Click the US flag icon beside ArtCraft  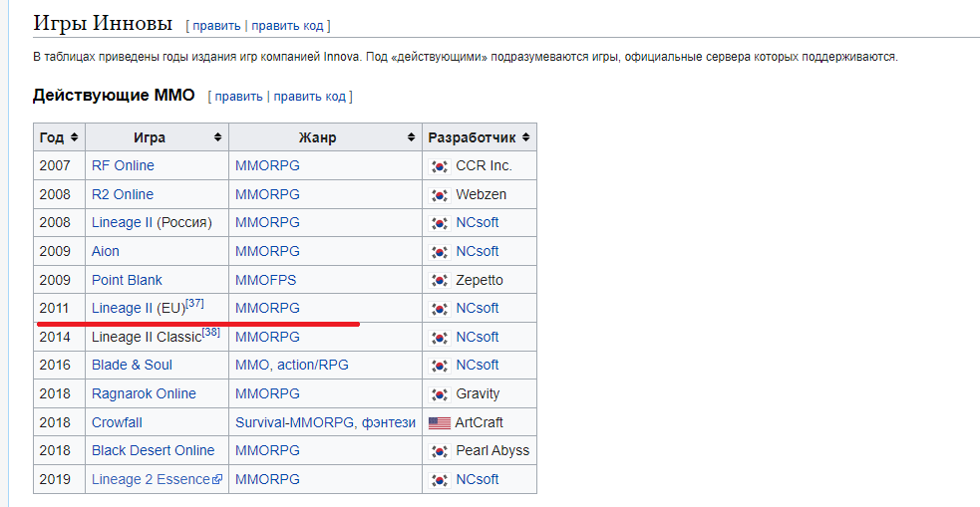click(439, 422)
